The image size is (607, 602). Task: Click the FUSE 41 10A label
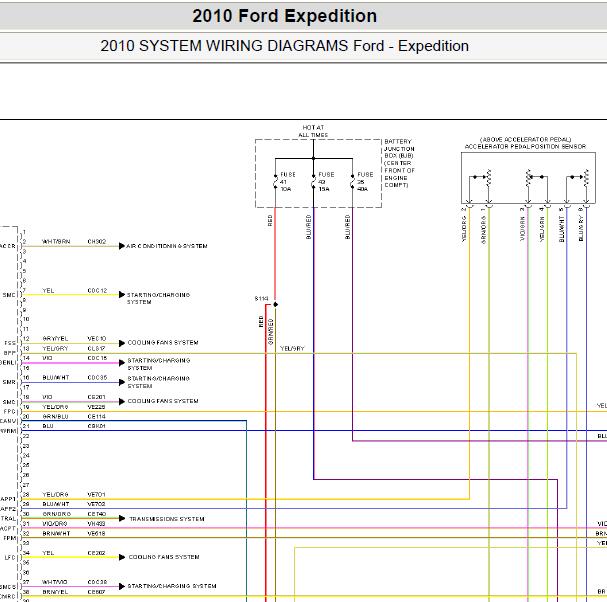(288, 182)
